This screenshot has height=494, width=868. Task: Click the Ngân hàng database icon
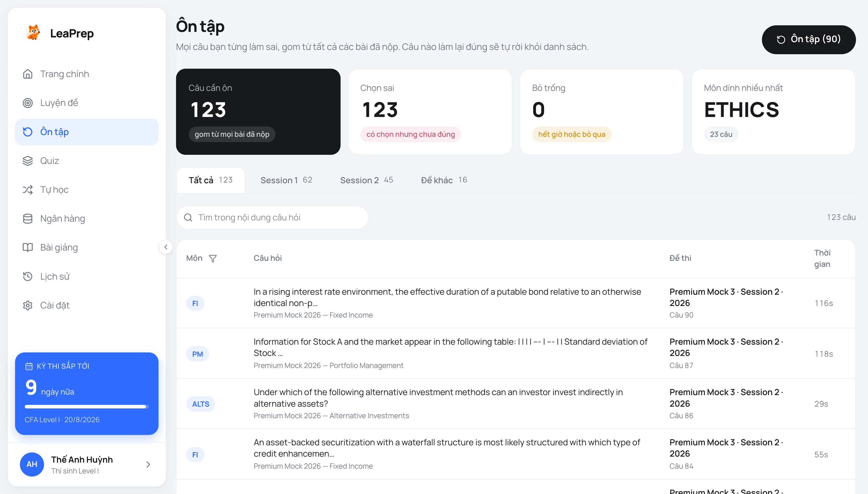[x=27, y=218]
